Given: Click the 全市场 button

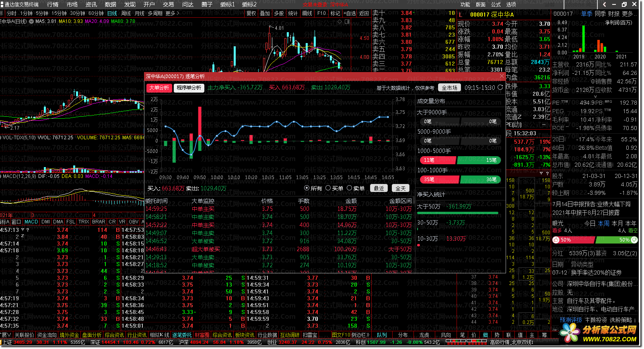Looking at the screenshot, I should (x=449, y=88).
